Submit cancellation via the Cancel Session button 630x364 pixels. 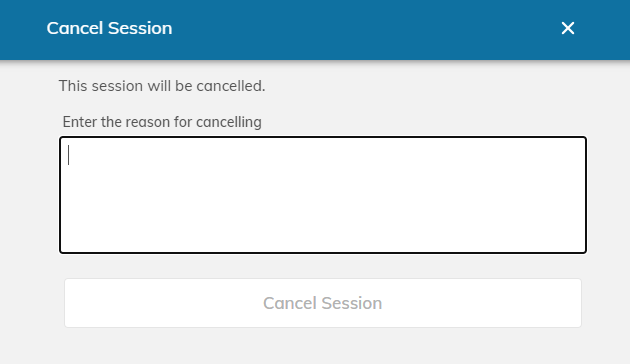(323, 303)
